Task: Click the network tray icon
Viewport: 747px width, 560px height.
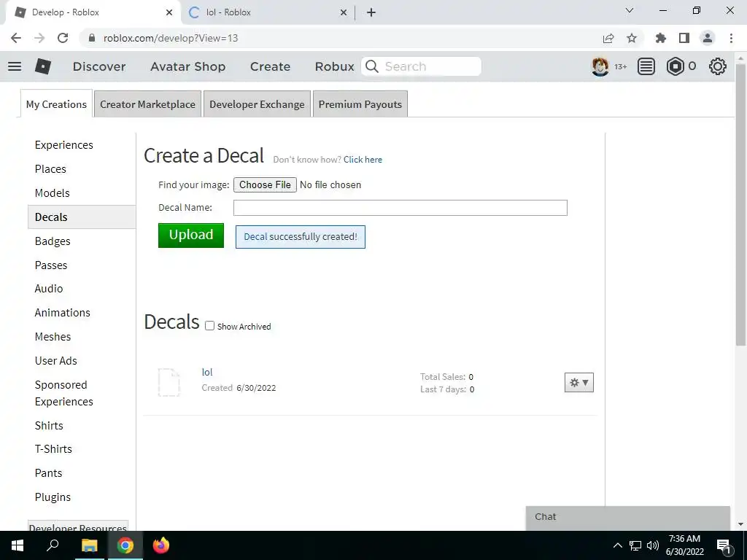Action: (635, 545)
